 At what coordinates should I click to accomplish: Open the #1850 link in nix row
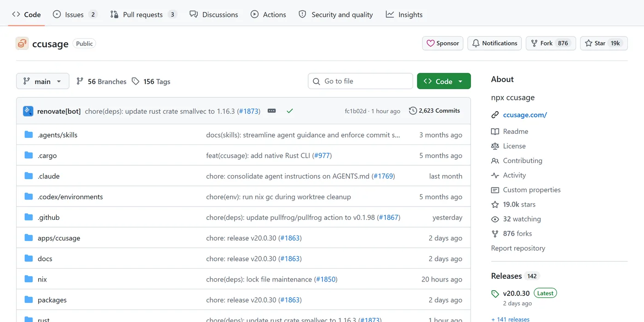point(325,279)
